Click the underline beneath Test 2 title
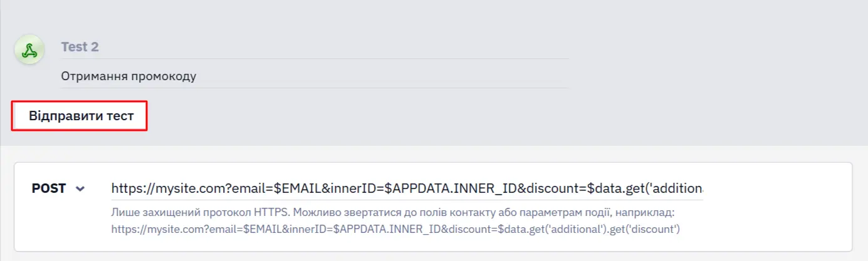The height and width of the screenshot is (261, 868). tap(315, 59)
